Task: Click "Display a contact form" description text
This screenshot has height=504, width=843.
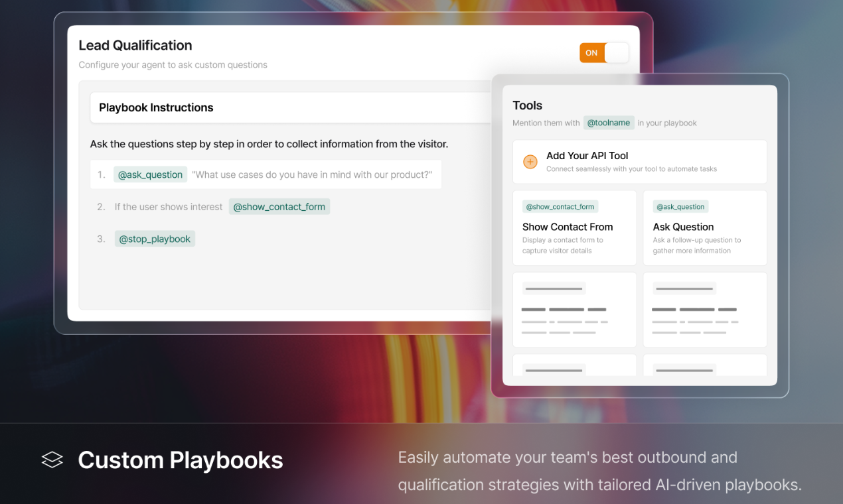Action: click(563, 245)
